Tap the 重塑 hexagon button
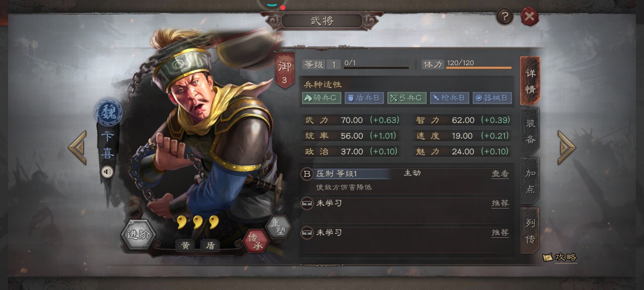Image resolution: width=644 pixels, height=290 pixels. (278, 227)
